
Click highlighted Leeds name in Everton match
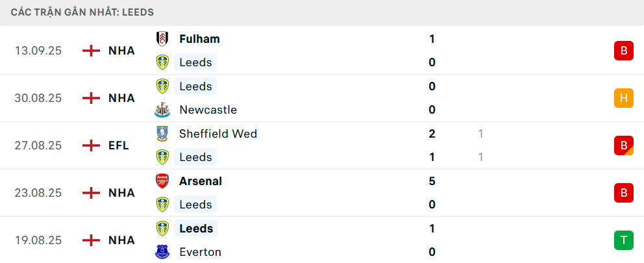[196, 229]
